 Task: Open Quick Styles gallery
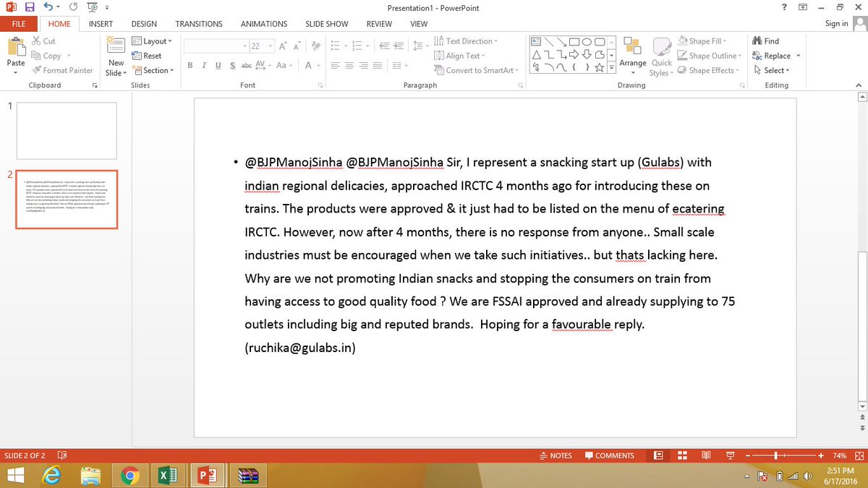point(661,58)
